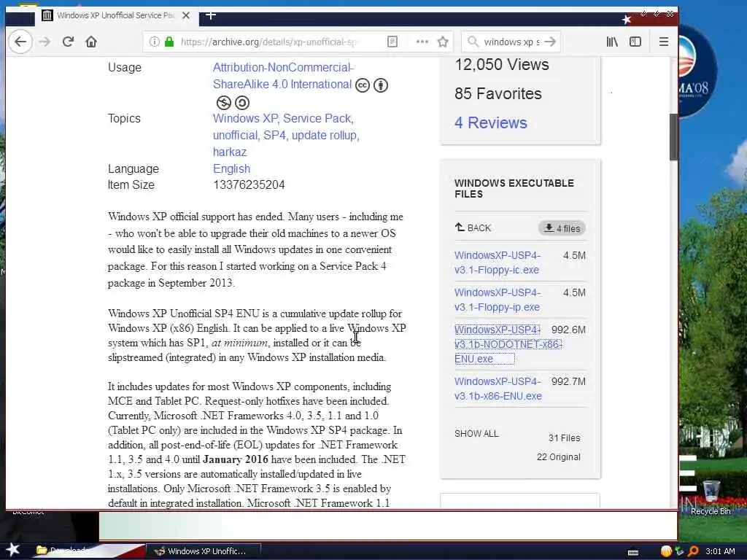Go back using the browser back arrow
747x560 pixels.
tap(20, 42)
